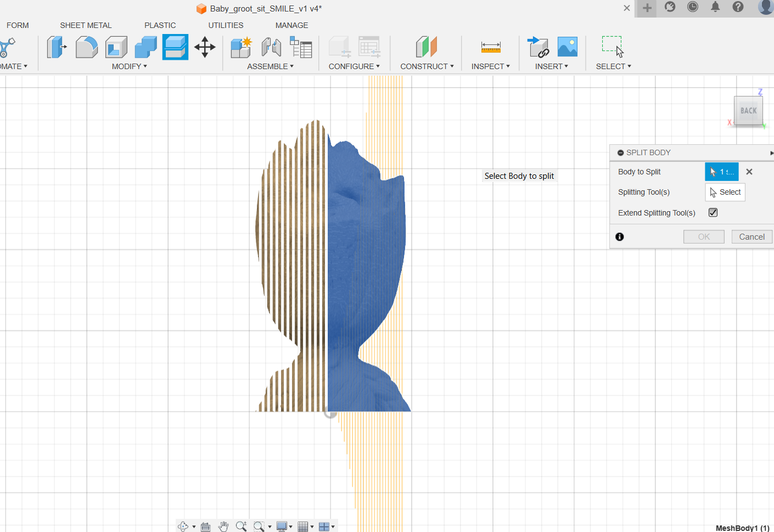This screenshot has height=532, width=774.
Task: Switch to the MANAGE tab
Action: [291, 25]
